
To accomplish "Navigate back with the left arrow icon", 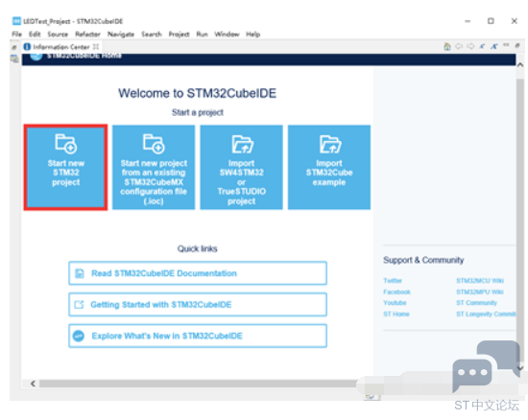I will (x=459, y=46).
